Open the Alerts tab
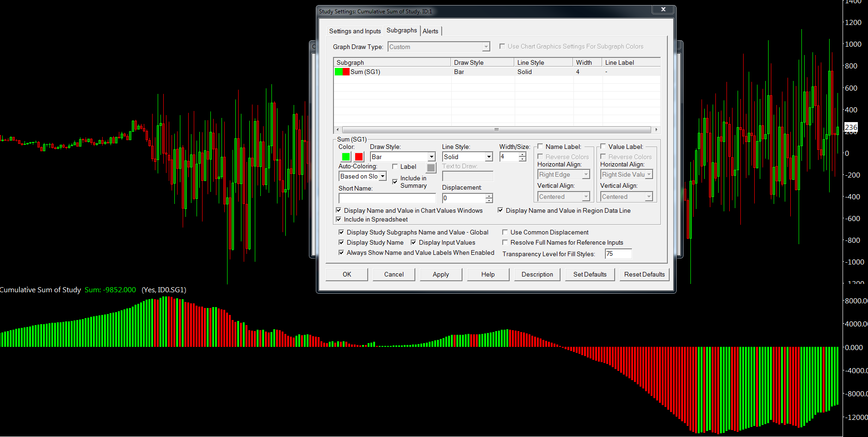This screenshot has width=868, height=437. tap(430, 31)
